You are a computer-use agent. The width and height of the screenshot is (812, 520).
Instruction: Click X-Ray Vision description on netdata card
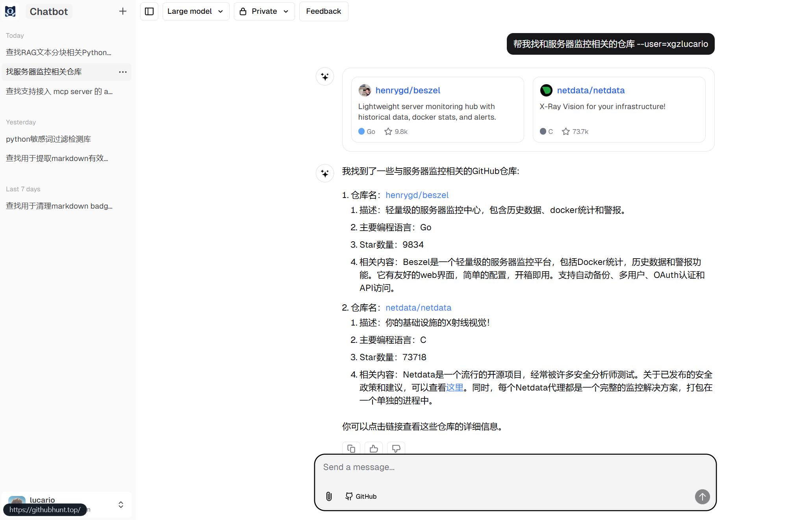pyautogui.click(x=602, y=106)
